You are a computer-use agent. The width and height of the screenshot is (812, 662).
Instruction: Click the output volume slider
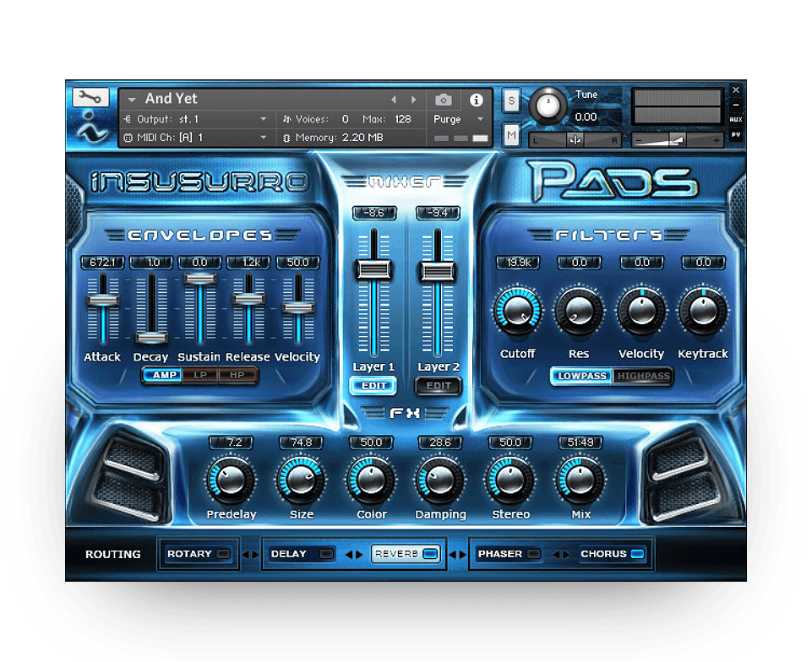[677, 140]
